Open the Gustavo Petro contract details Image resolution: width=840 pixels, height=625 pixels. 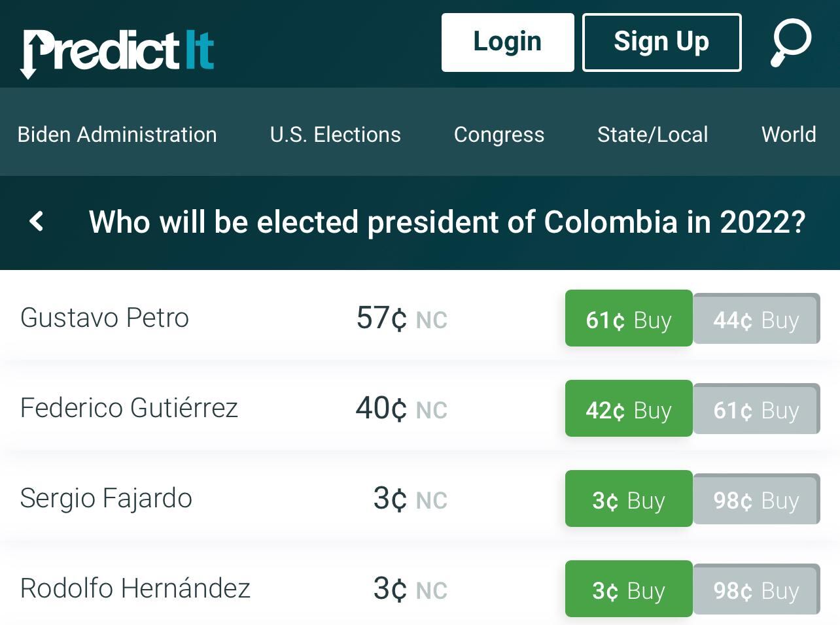pos(104,318)
